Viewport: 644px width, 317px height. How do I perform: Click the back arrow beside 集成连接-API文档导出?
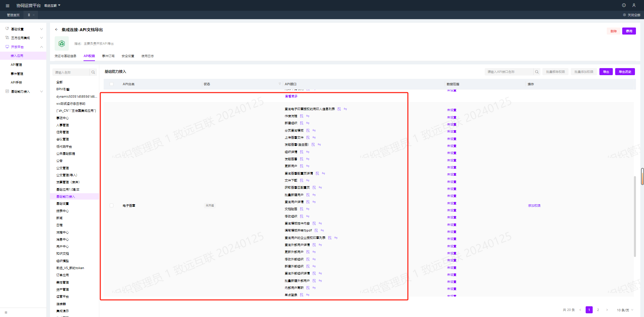56,30
